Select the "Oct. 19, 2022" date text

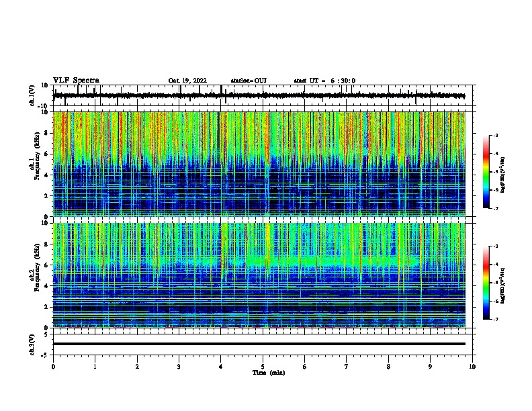pyautogui.click(x=187, y=81)
